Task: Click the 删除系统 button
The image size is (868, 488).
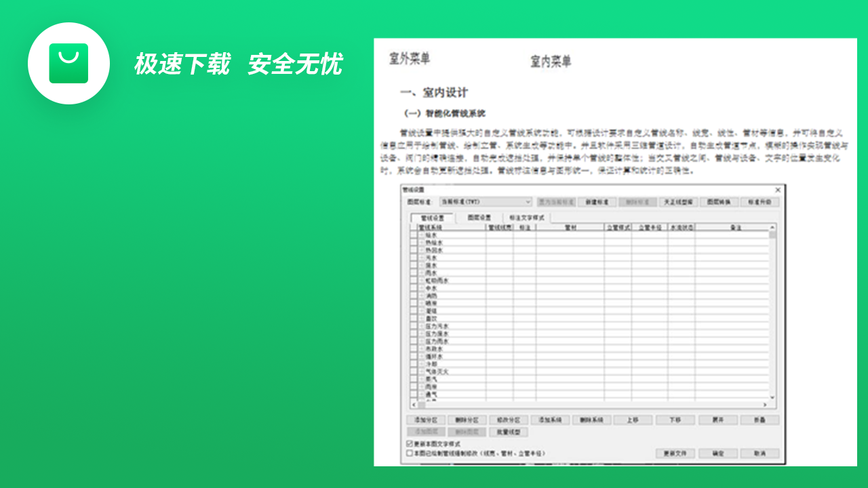Action: (x=591, y=420)
